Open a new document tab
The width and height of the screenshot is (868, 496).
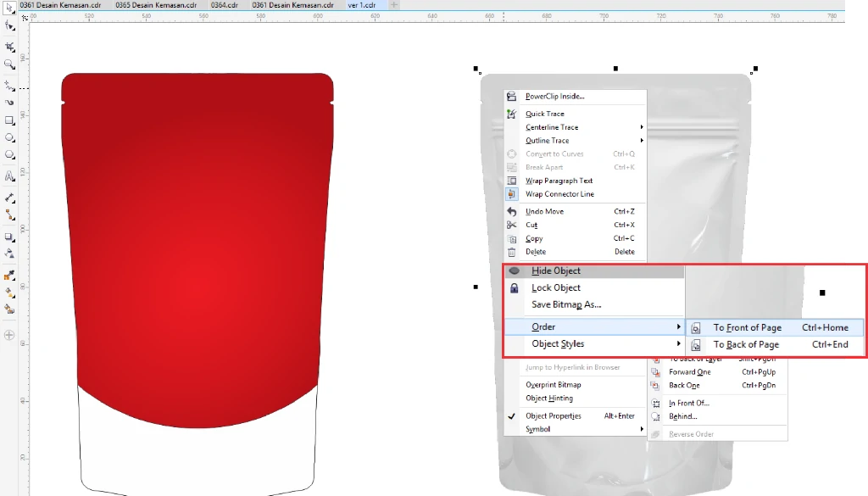click(392, 3)
